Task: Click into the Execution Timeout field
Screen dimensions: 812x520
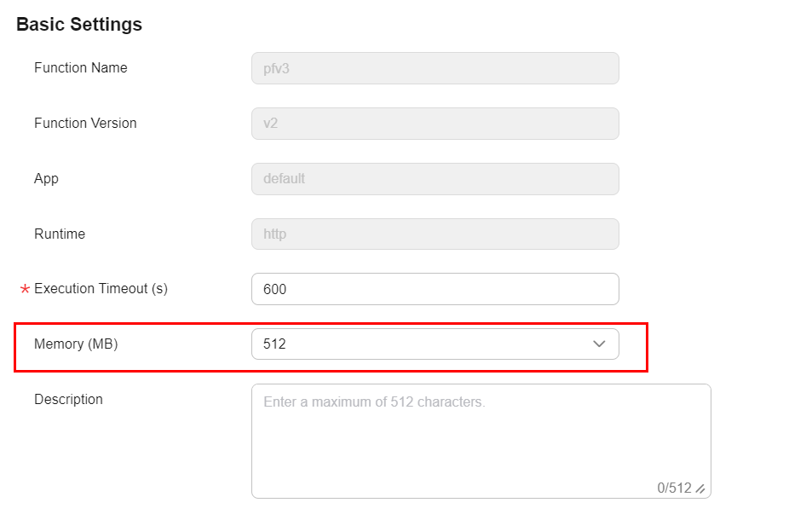Action: pos(435,289)
